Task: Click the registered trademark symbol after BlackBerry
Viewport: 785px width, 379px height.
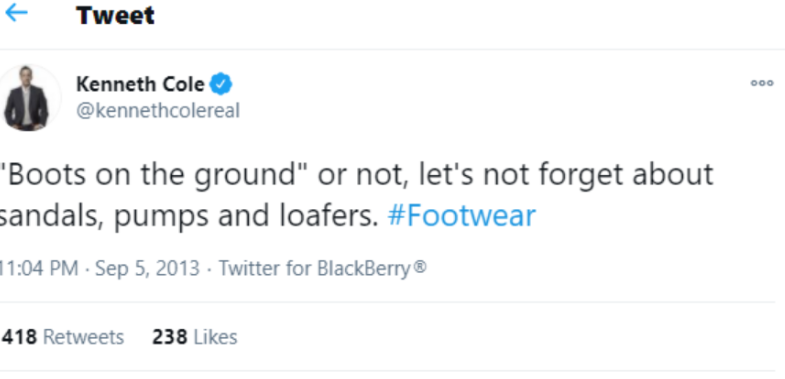Action: pyautogui.click(x=421, y=267)
